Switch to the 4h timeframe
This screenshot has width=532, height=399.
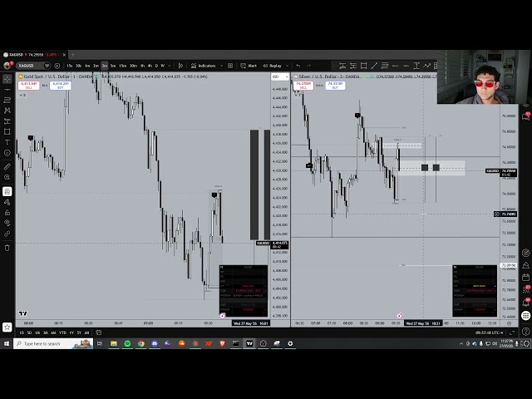(x=150, y=66)
